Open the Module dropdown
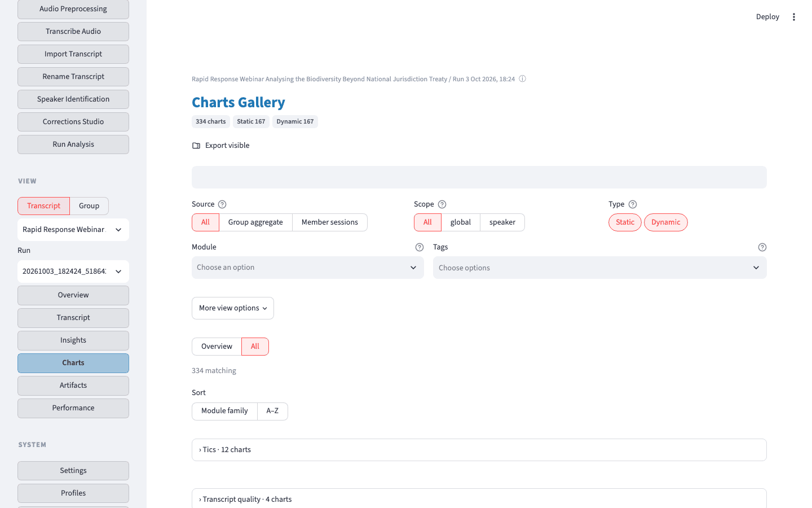This screenshot has width=812, height=508. coord(308,268)
